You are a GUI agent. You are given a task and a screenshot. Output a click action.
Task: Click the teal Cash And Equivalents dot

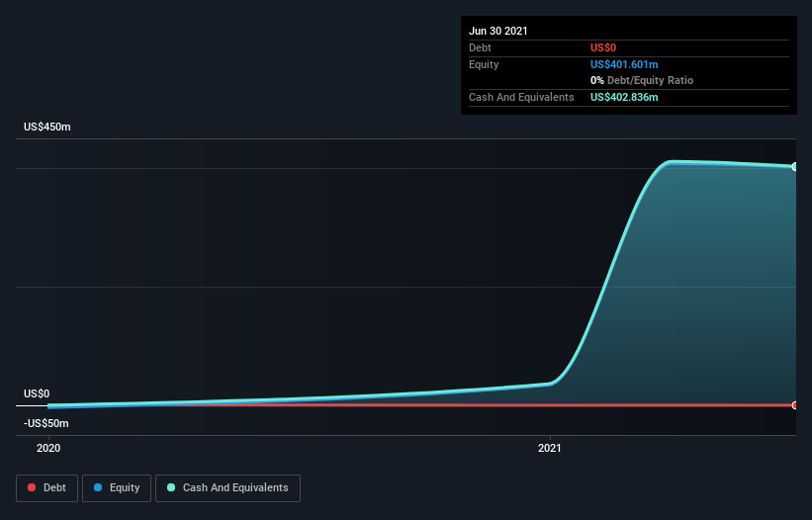(171, 487)
